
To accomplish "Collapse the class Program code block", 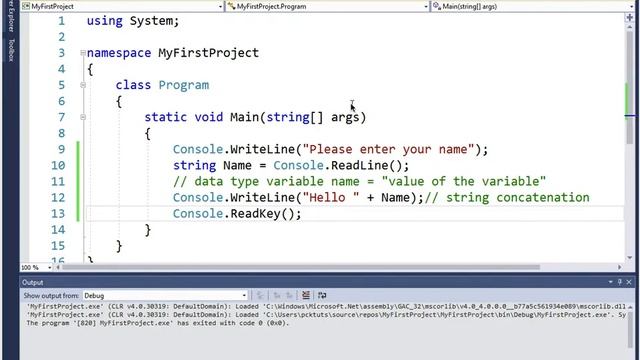I will coord(83,85).
